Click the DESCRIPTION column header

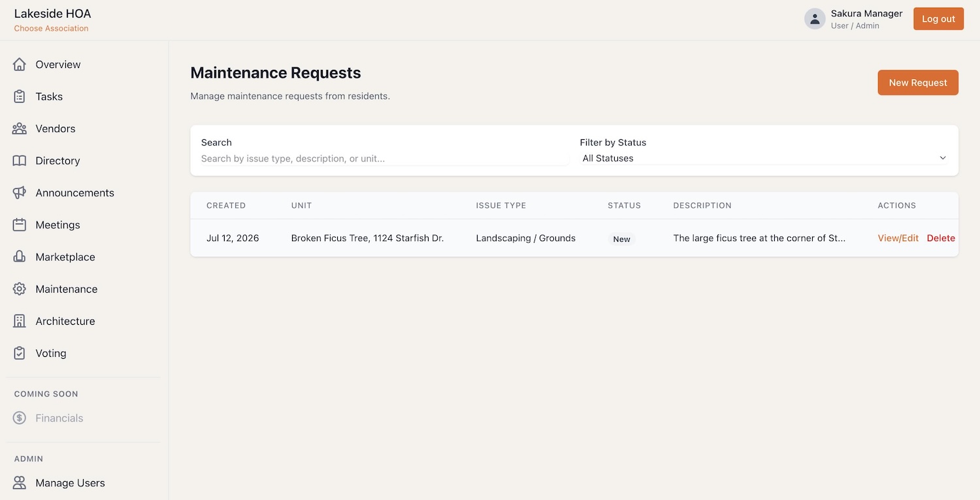[702, 205]
